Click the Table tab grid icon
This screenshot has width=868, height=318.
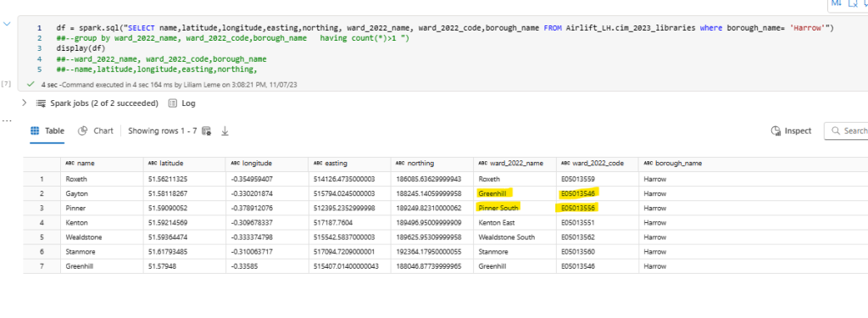(x=35, y=131)
